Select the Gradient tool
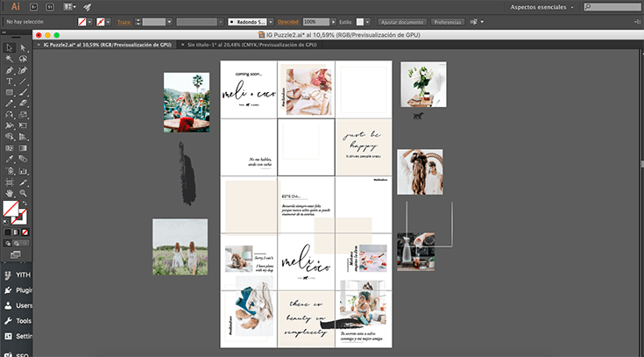 tap(23, 148)
